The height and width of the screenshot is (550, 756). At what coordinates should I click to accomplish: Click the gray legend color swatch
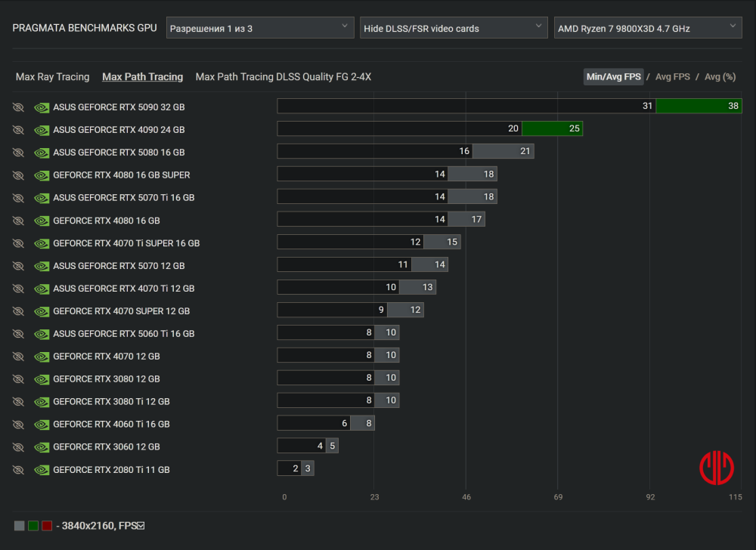(20, 526)
